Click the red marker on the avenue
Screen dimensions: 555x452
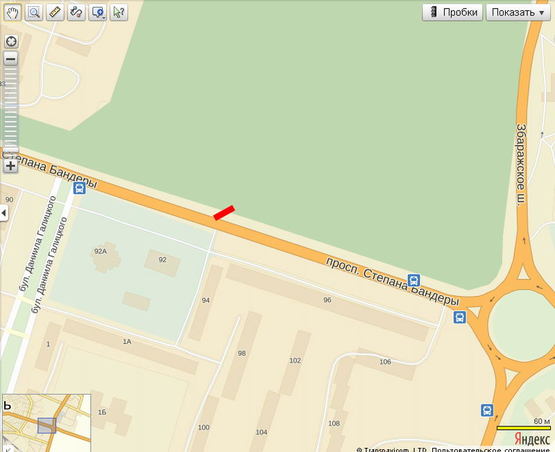(224, 213)
